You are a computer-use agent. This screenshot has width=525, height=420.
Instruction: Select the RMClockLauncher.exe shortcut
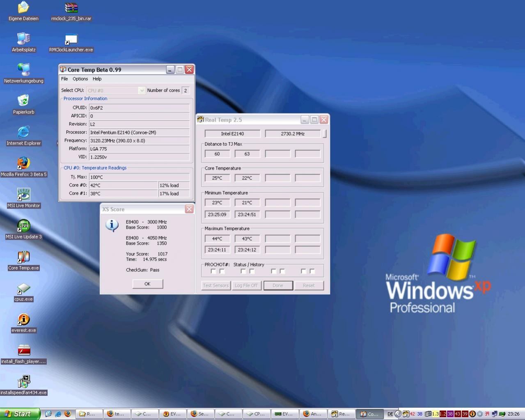click(x=71, y=42)
